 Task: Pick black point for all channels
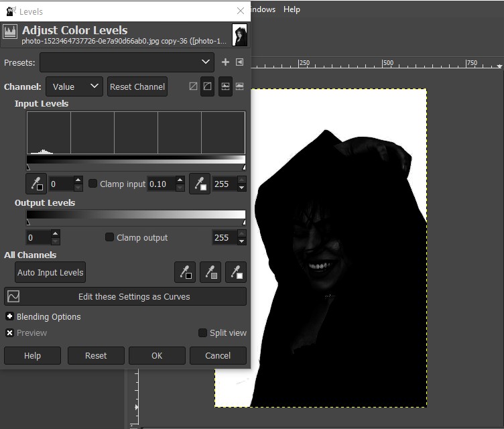tap(185, 272)
